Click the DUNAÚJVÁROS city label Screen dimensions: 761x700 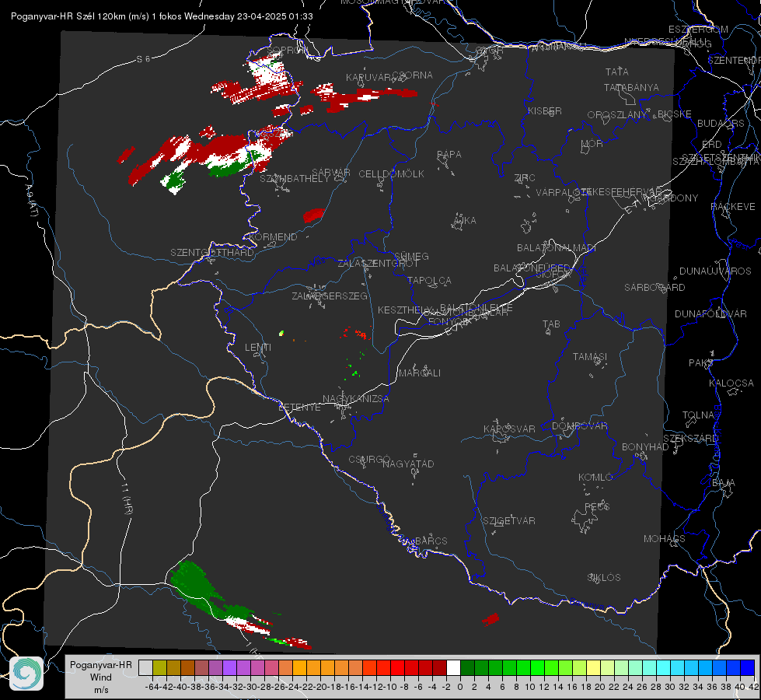pyautogui.click(x=715, y=271)
